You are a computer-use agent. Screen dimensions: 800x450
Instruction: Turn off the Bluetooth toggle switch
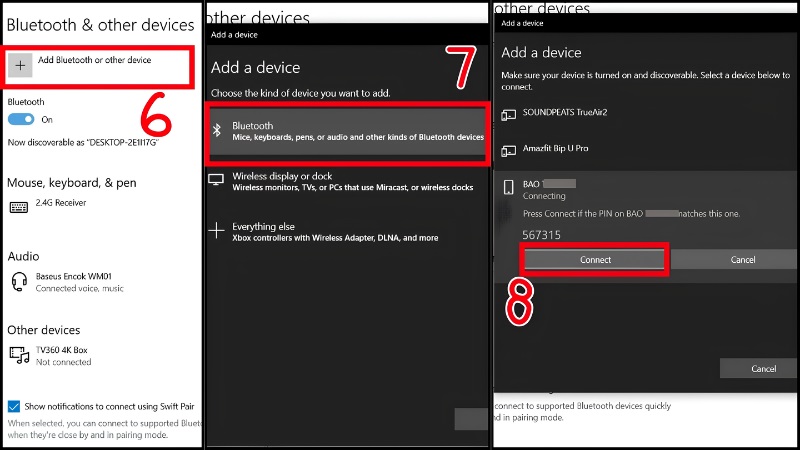(x=21, y=119)
